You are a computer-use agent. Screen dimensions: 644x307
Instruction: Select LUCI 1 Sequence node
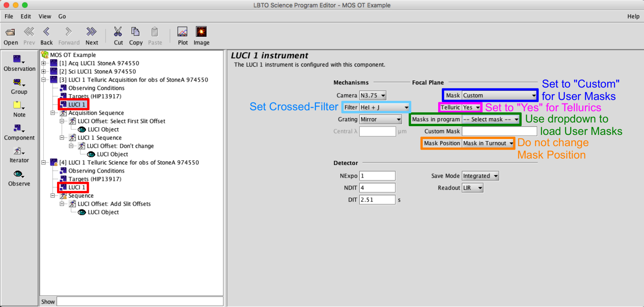point(99,138)
